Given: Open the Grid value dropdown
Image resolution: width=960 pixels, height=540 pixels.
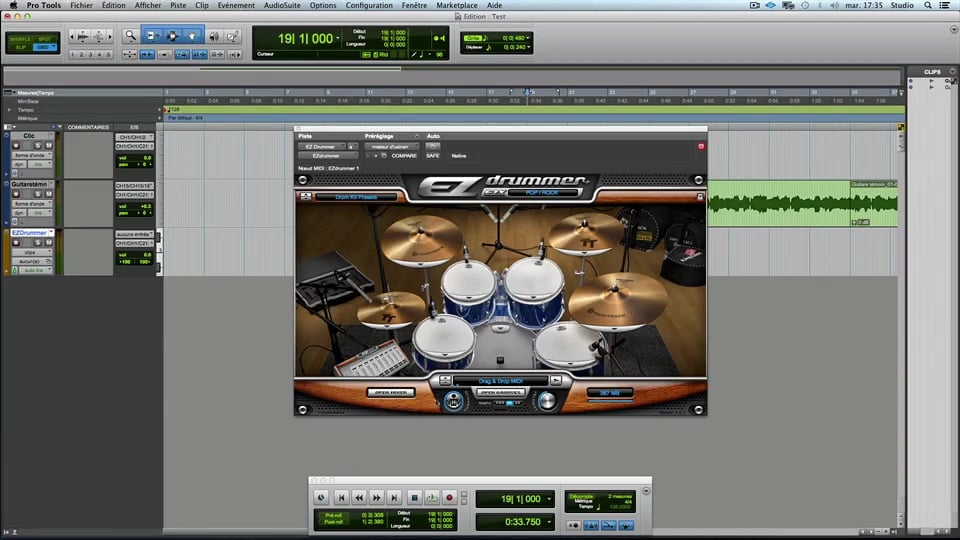Looking at the screenshot, I should [x=528, y=38].
